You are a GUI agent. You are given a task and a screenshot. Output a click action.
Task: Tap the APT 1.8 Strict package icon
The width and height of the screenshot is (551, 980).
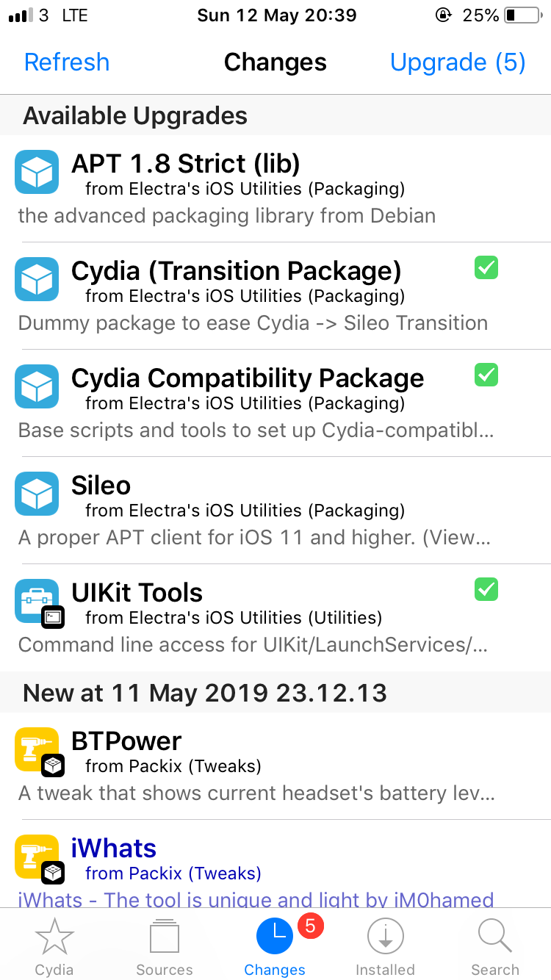coord(37,172)
